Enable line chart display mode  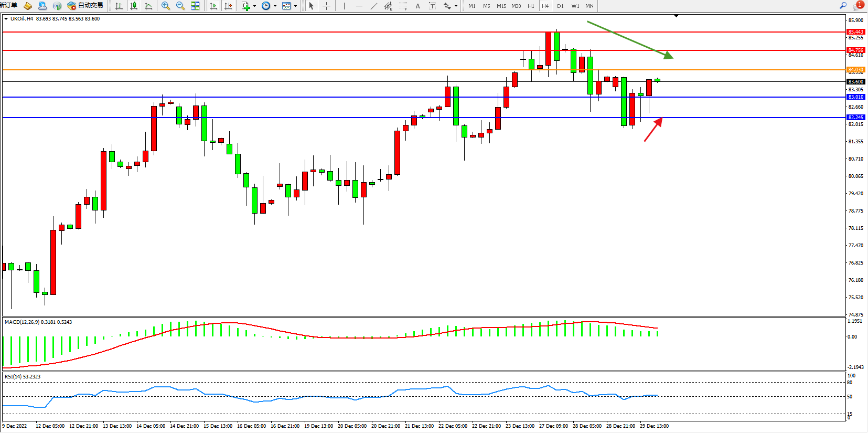148,6
